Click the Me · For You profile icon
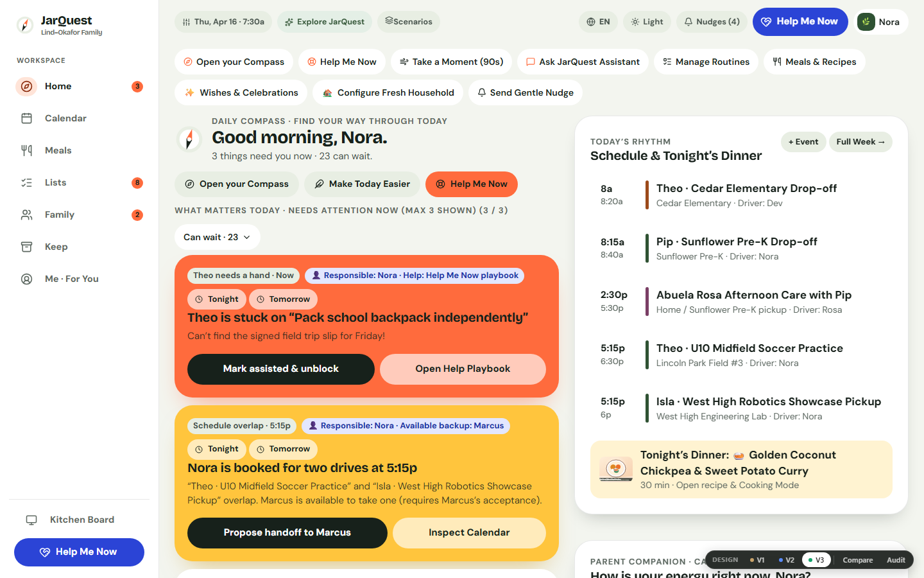The height and width of the screenshot is (578, 924). 26,279
